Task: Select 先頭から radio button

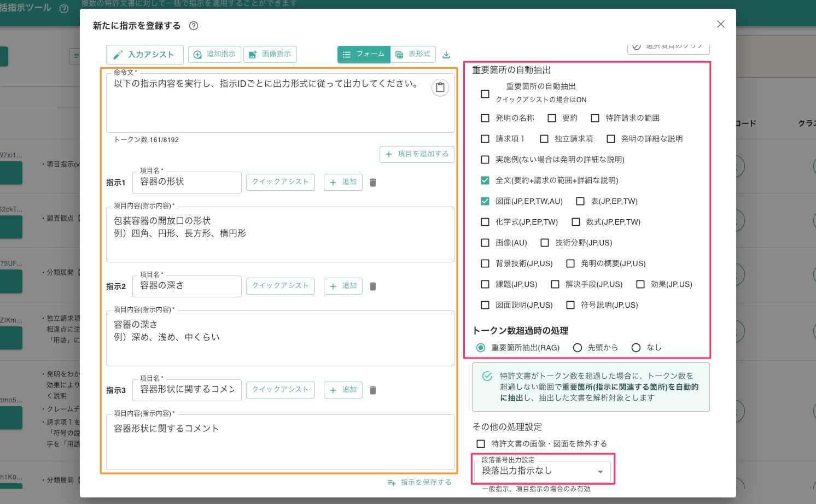Action: (x=577, y=348)
